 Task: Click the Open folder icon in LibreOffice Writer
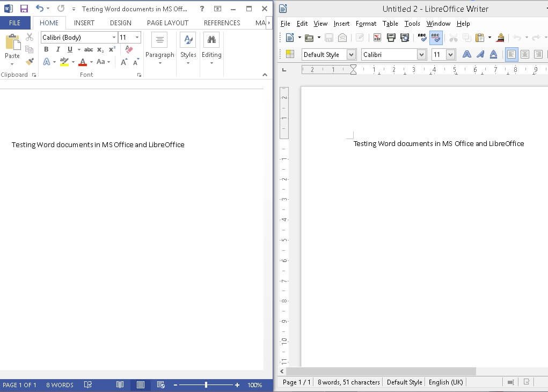coord(309,38)
